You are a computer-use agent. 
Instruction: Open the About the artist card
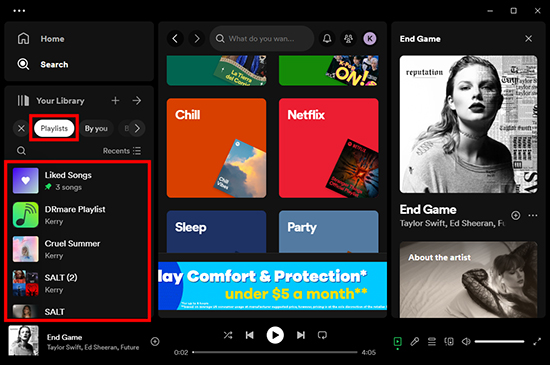(x=468, y=279)
